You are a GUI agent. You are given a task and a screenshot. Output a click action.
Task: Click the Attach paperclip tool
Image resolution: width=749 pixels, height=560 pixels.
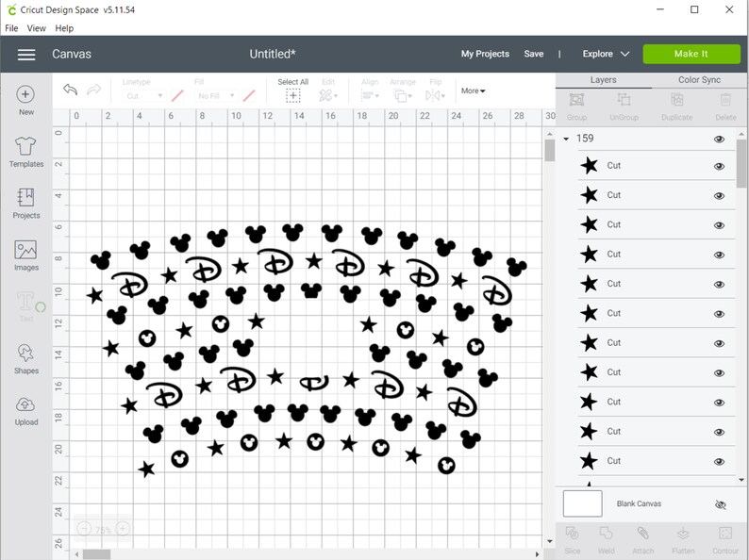pyautogui.click(x=643, y=540)
